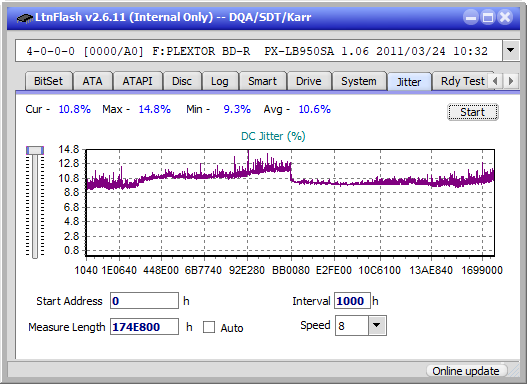Close the LtnFlash window
This screenshot has height=384, width=527.
pos(505,17)
